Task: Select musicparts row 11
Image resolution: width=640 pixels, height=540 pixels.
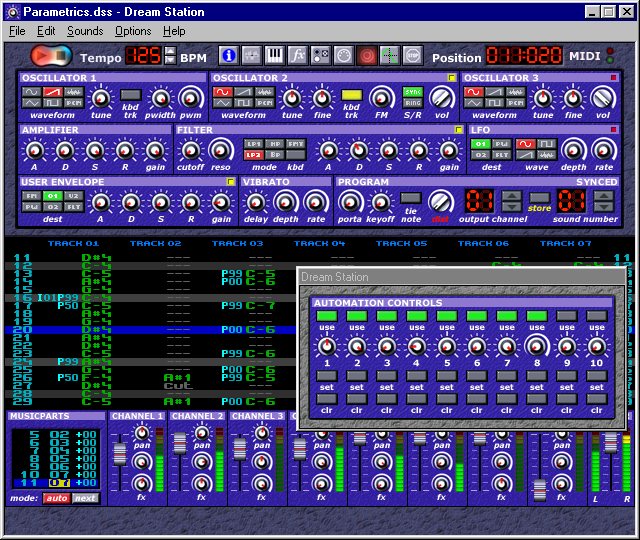Action: click(56, 483)
